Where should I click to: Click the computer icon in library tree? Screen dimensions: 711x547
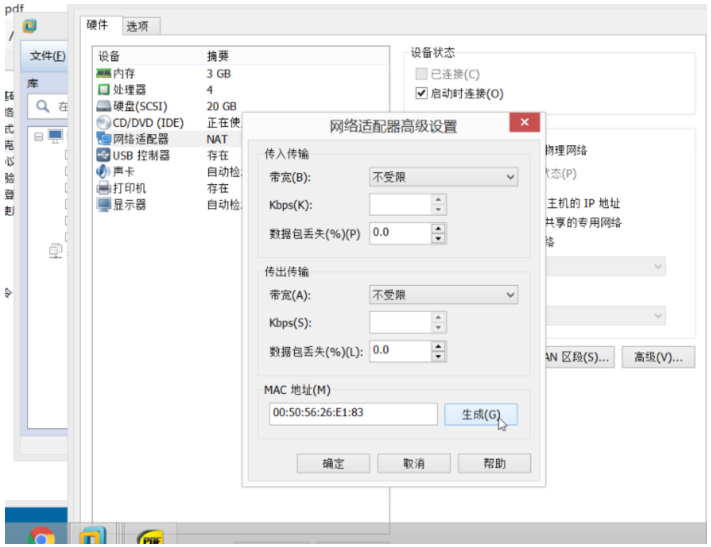tap(55, 136)
